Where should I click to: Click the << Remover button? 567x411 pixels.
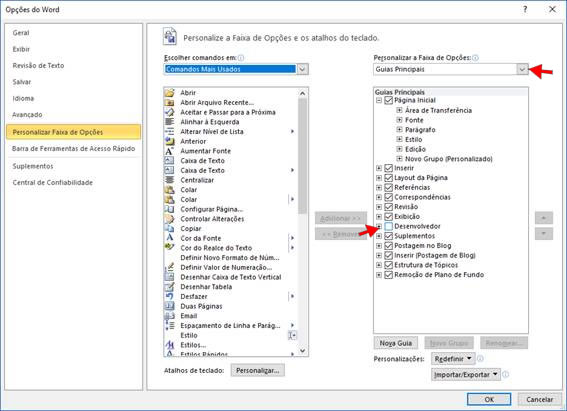(341, 234)
